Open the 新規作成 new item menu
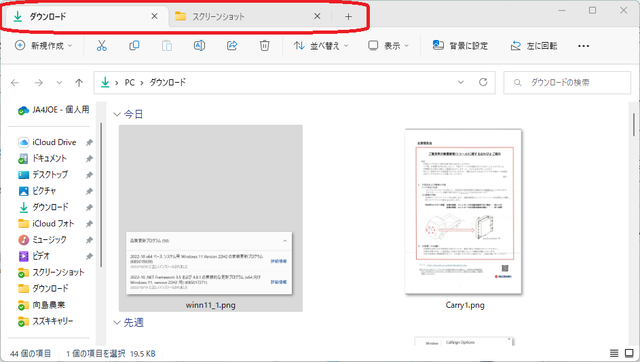The width and height of the screenshot is (640, 362). tap(43, 46)
